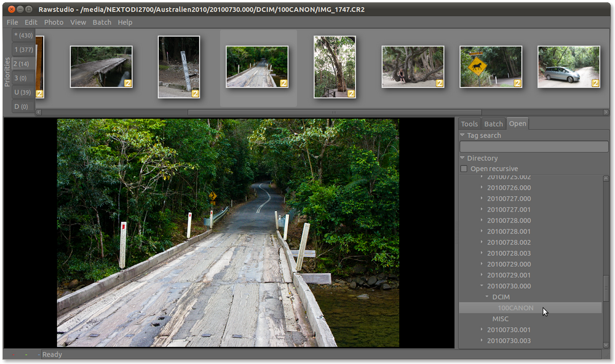This screenshot has height=364, width=615.
Task: Expand folder 20100728.000
Action: click(482, 221)
